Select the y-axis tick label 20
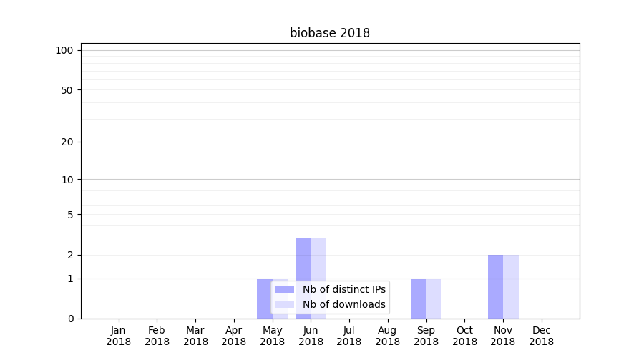The width and height of the screenshot is (644, 358). (x=67, y=142)
